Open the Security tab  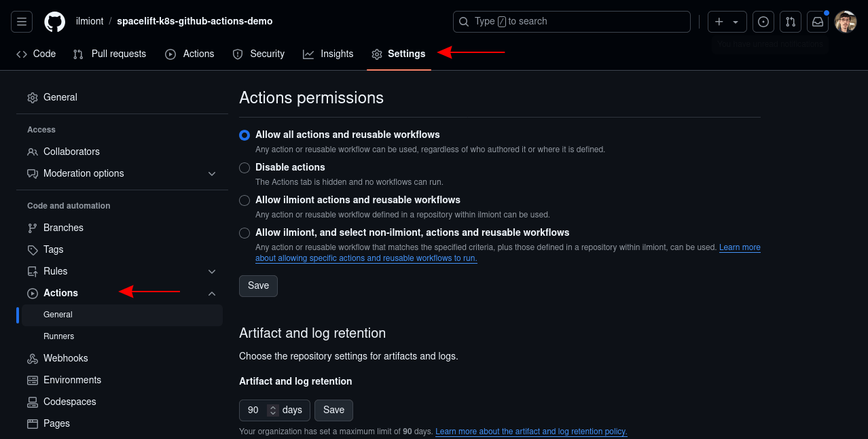pos(258,54)
